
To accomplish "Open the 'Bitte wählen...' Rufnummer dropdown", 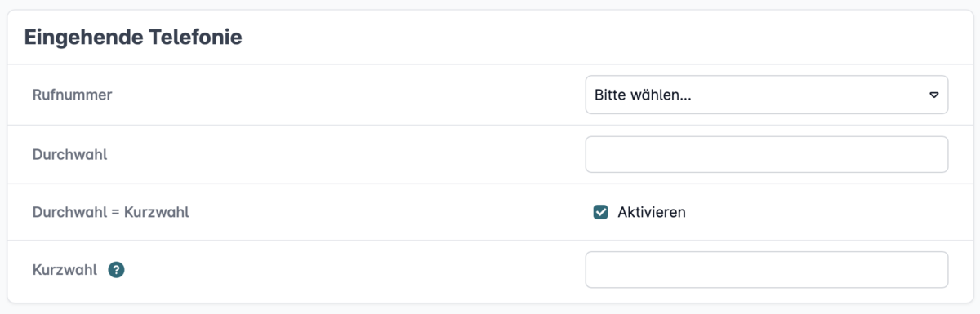I will click(x=767, y=95).
